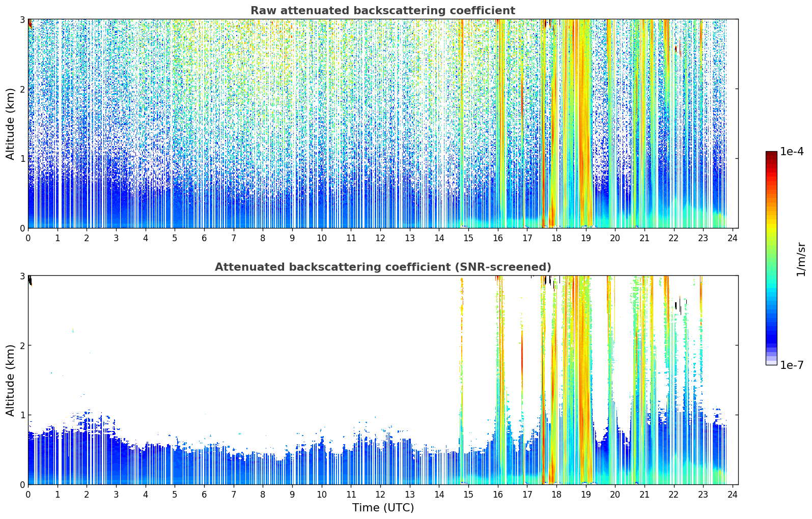The width and height of the screenshot is (812, 519).
Task: Click the altitude 1 tick on the bottom plot
Action: (x=22, y=415)
